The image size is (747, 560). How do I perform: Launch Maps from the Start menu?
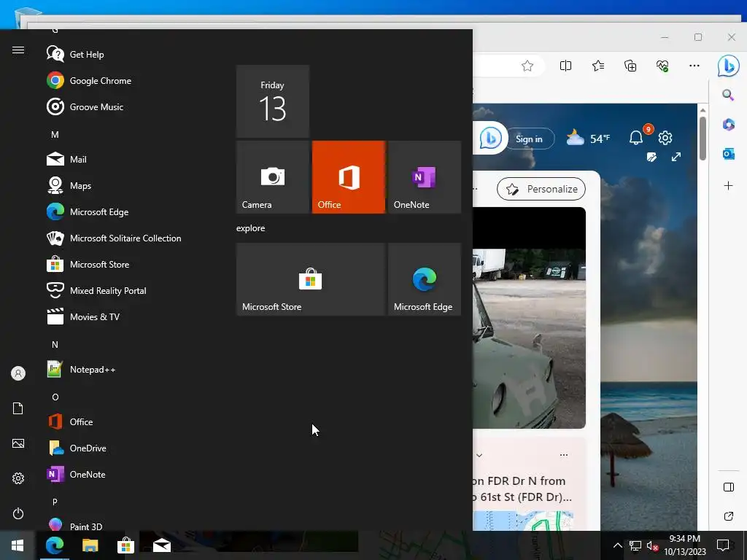coord(115,185)
